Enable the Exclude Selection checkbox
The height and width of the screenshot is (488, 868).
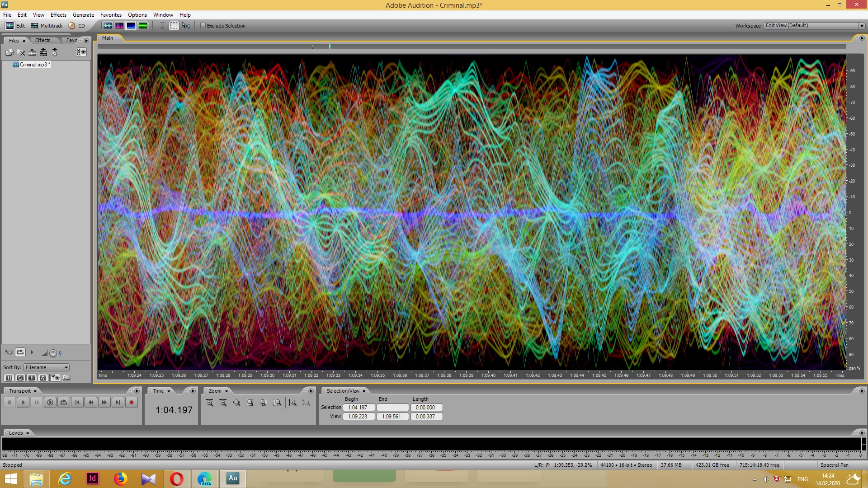pyautogui.click(x=203, y=26)
